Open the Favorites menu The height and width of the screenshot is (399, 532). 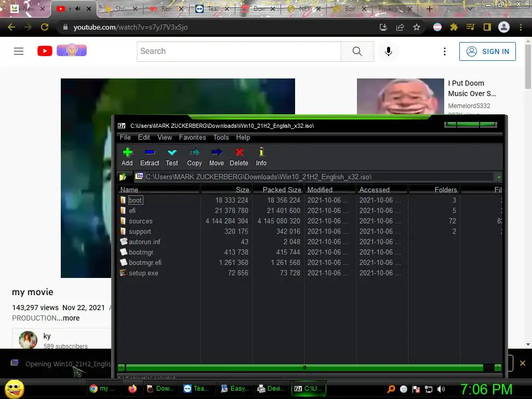[192, 137]
